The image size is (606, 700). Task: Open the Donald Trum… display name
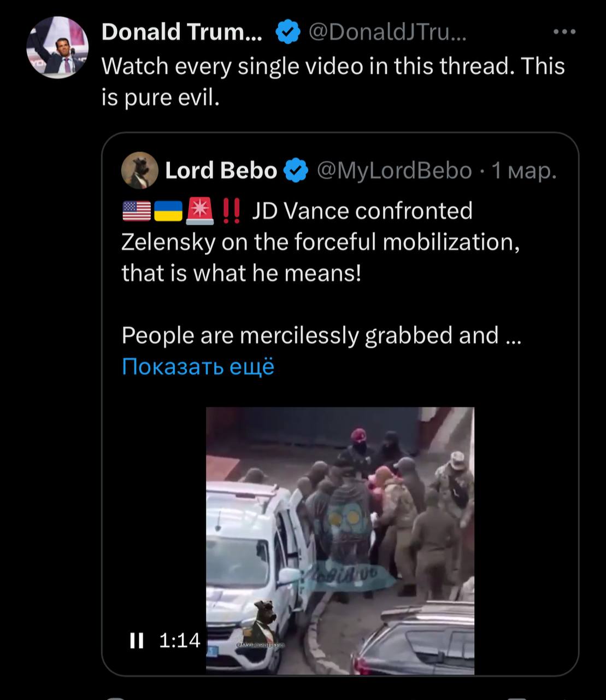click(x=181, y=33)
